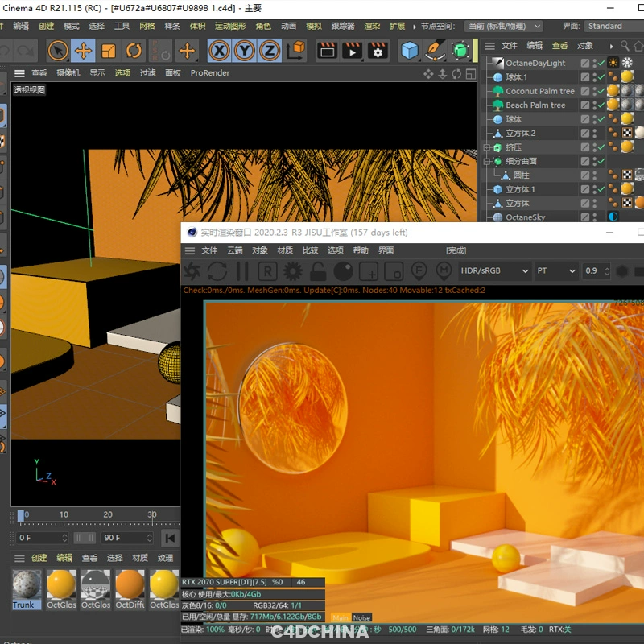
Task: Toggle Z axis lock
Action: pyautogui.click(x=270, y=51)
